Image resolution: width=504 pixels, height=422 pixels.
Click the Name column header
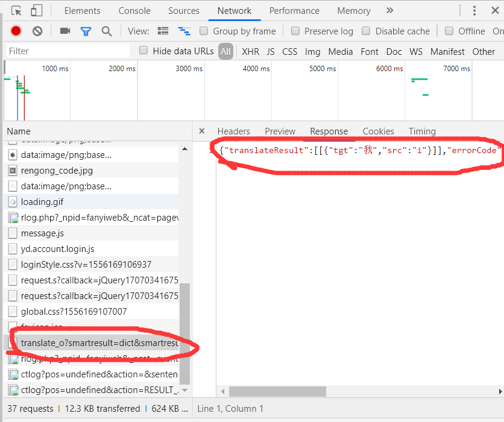point(19,131)
